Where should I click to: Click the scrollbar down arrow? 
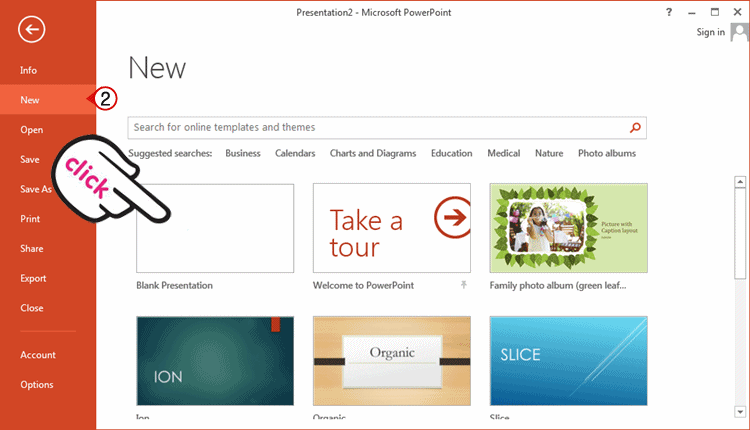point(740,412)
